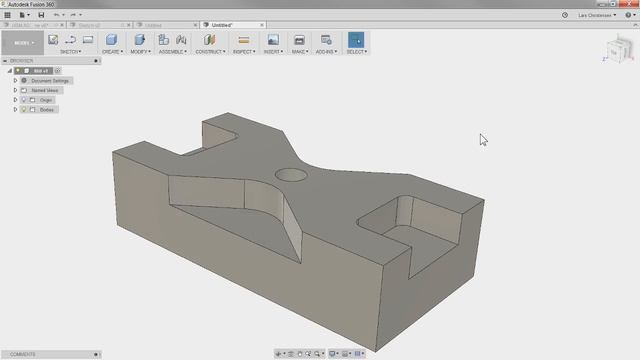The width and height of the screenshot is (640, 360).
Task: Toggle the Browser panel pin dot
Action: (x=96, y=61)
